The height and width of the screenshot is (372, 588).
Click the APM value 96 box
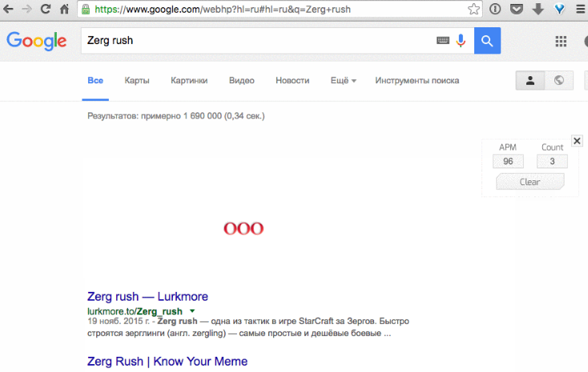(508, 161)
